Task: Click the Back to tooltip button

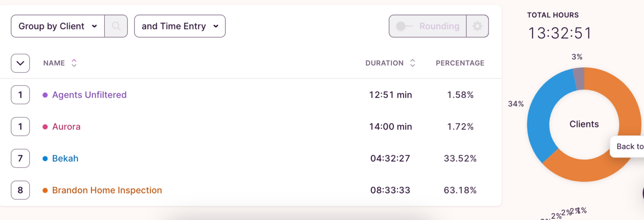Action: coord(629,146)
